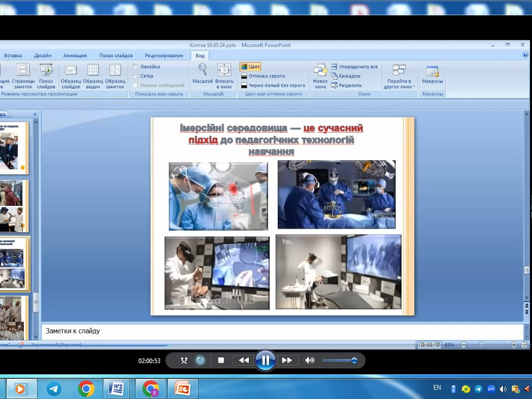Open Образец слайдов slide master view

[71, 76]
